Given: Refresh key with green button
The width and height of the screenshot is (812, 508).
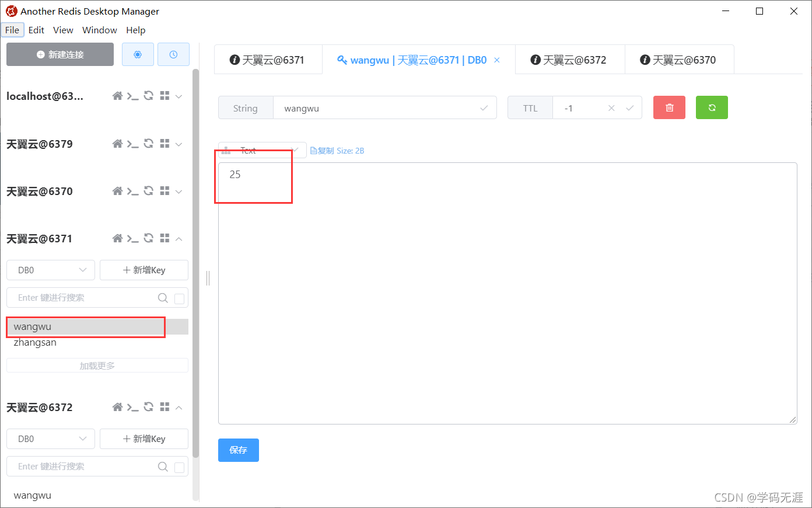Looking at the screenshot, I should click(712, 107).
